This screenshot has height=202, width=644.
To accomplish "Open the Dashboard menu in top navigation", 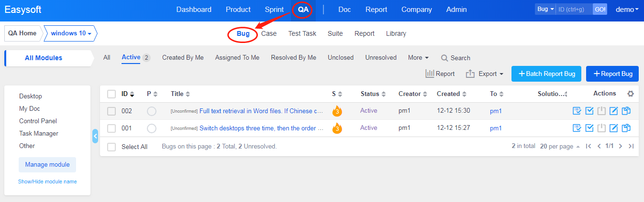I will (194, 10).
